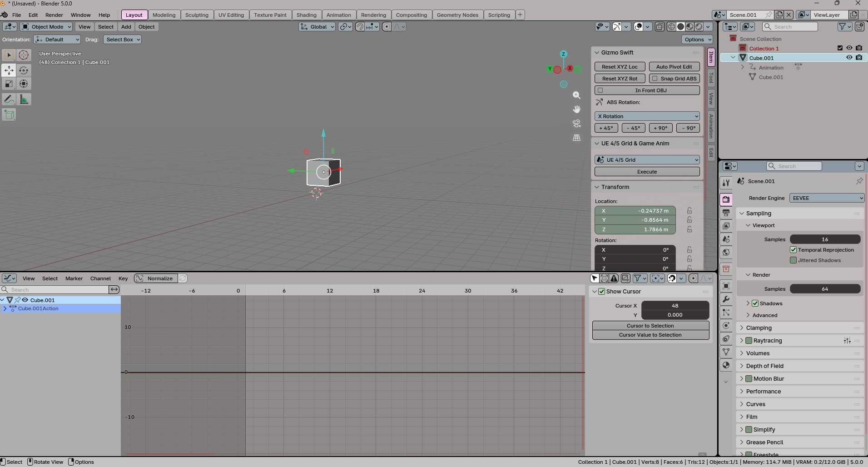Uncheck Temporal Reprojection
The width and height of the screenshot is (868, 467).
pos(793,250)
